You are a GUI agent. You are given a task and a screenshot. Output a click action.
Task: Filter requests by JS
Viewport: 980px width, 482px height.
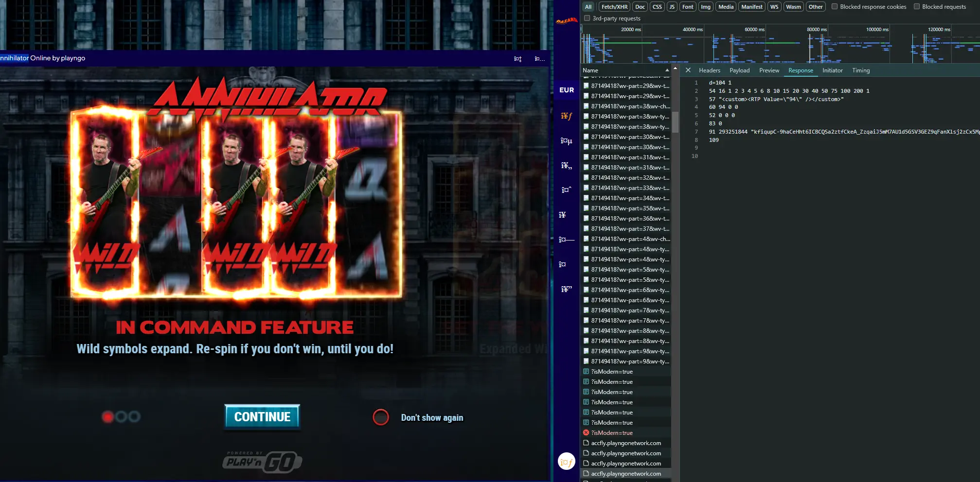[672, 7]
